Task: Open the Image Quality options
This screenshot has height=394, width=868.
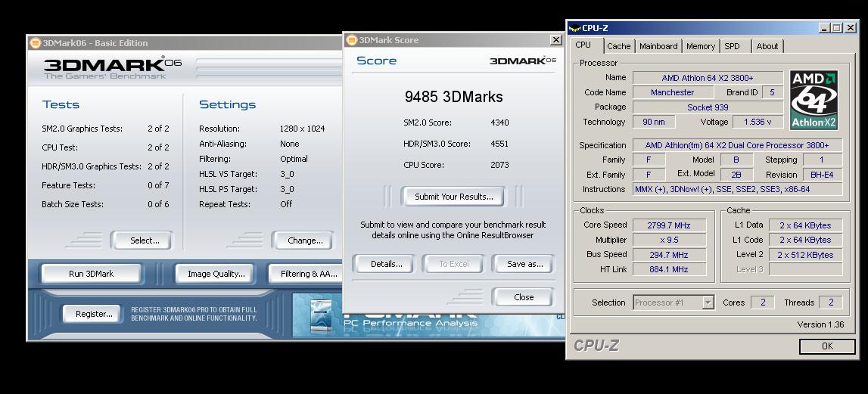Action: pos(216,273)
